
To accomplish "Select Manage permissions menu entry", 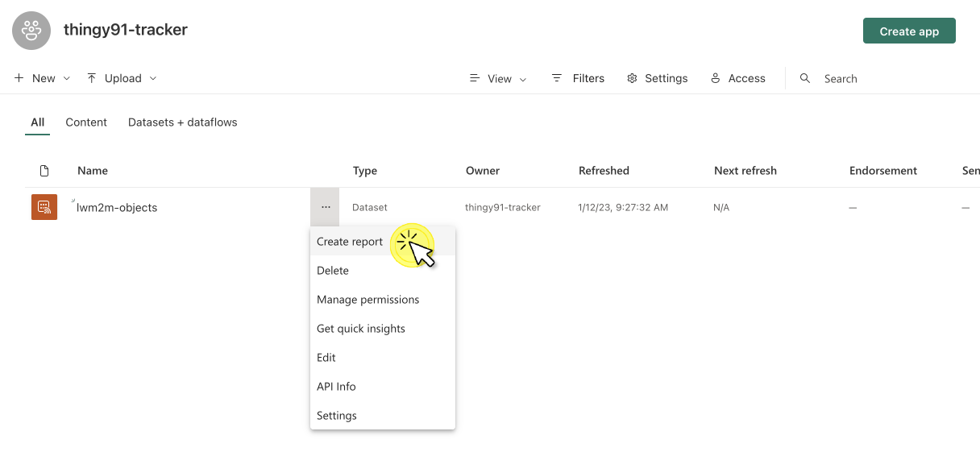I will pyautogui.click(x=383, y=300).
